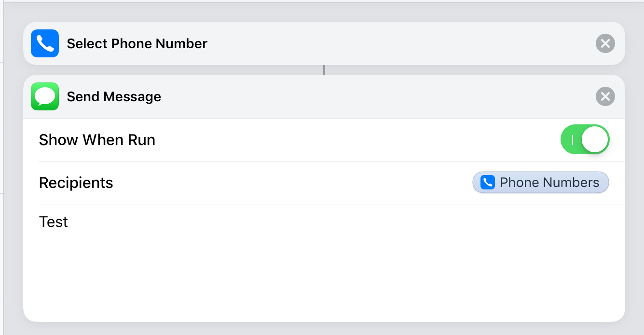Delete the Send Message action with its X
This screenshot has height=335, width=644.
click(x=605, y=96)
